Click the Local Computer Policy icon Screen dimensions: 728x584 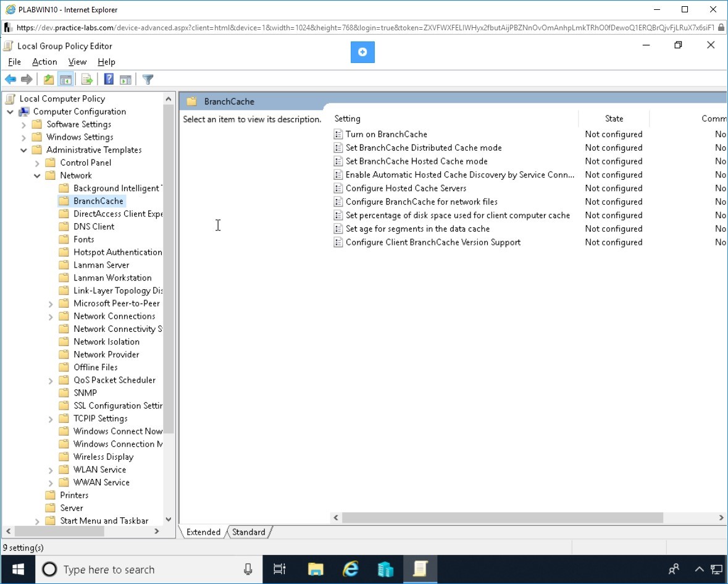[x=10, y=98]
